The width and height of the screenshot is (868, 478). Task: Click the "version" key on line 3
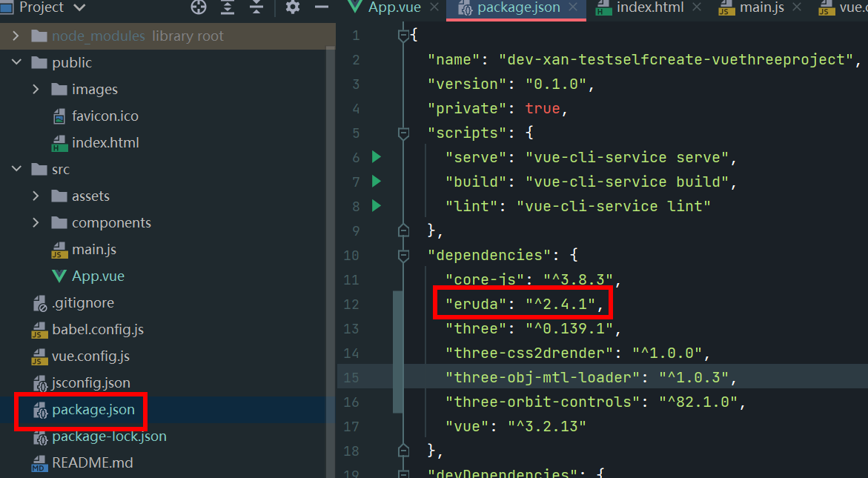(x=467, y=84)
